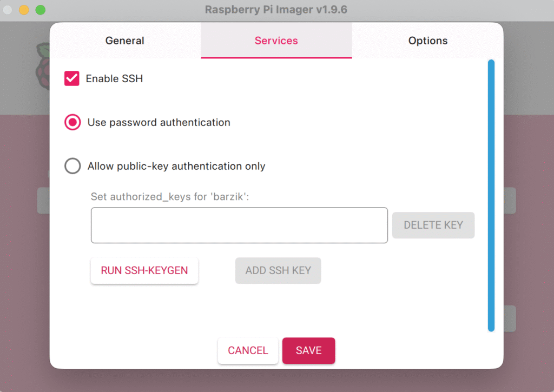
Task: Save the SSH service settings
Action: point(308,350)
